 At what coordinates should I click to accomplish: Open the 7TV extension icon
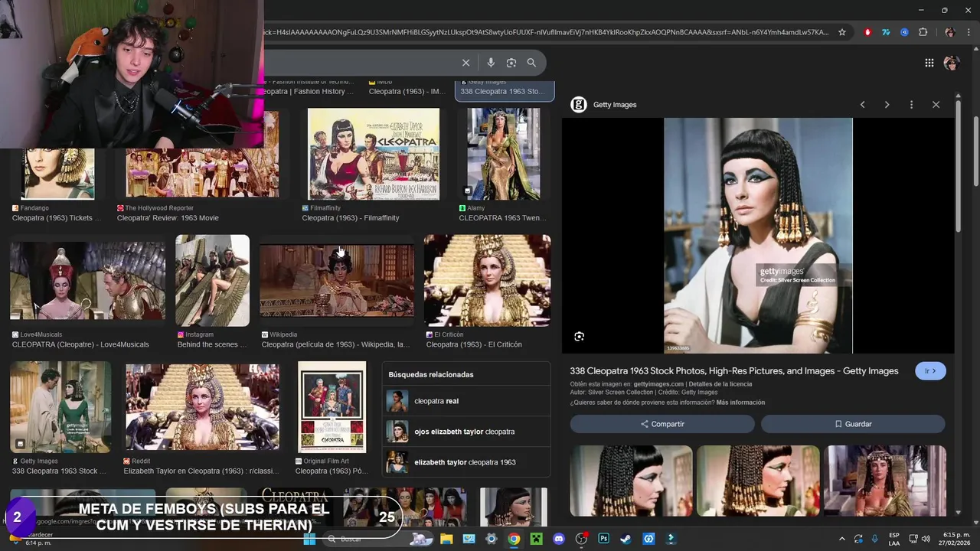click(886, 32)
